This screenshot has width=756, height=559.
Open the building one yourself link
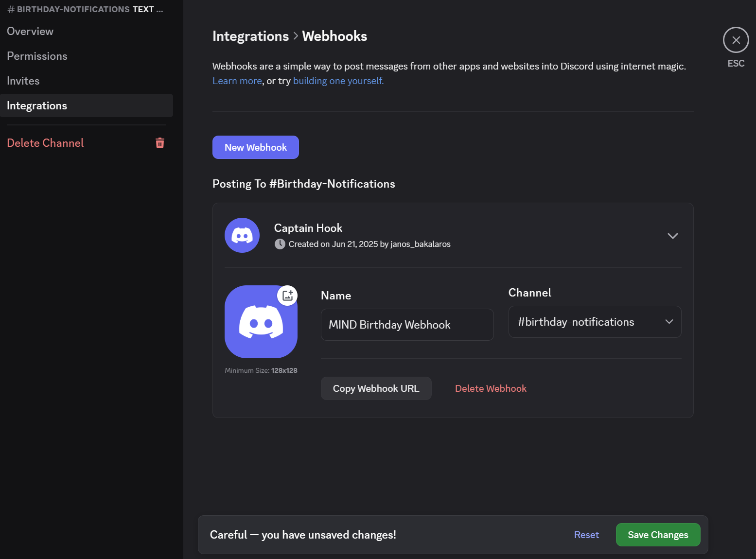tap(338, 81)
